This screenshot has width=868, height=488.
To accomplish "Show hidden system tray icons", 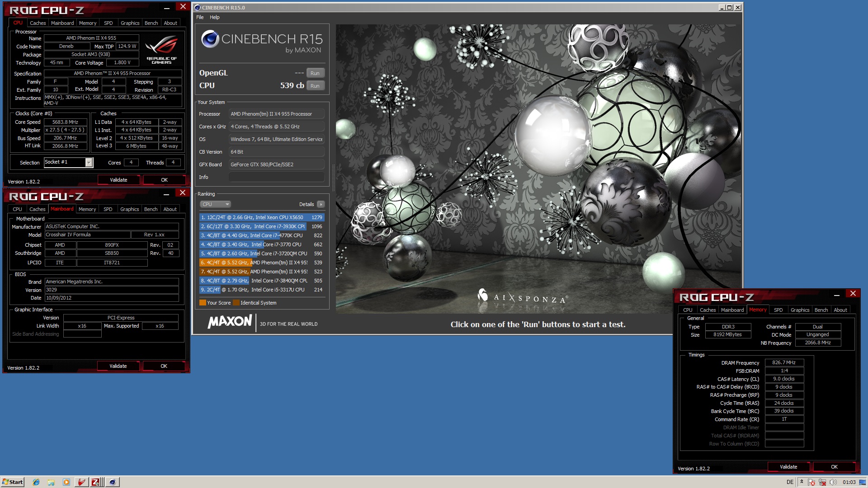I will (x=802, y=482).
